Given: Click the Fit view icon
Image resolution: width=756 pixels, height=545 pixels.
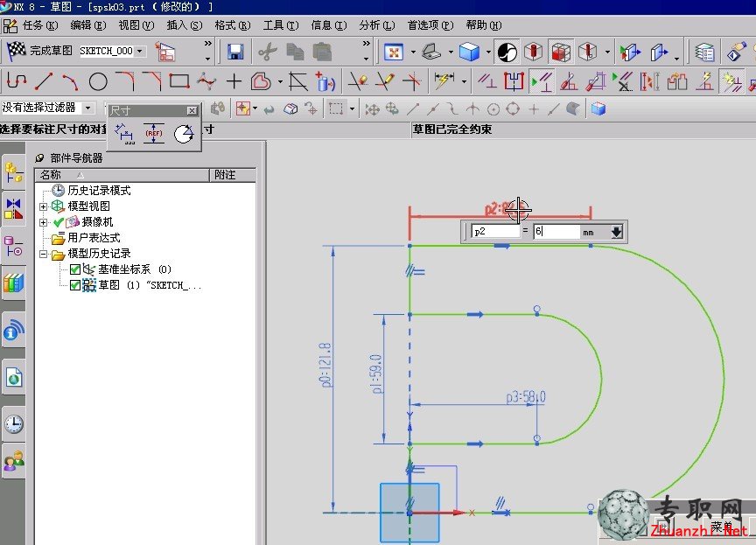Looking at the screenshot, I should 394,52.
